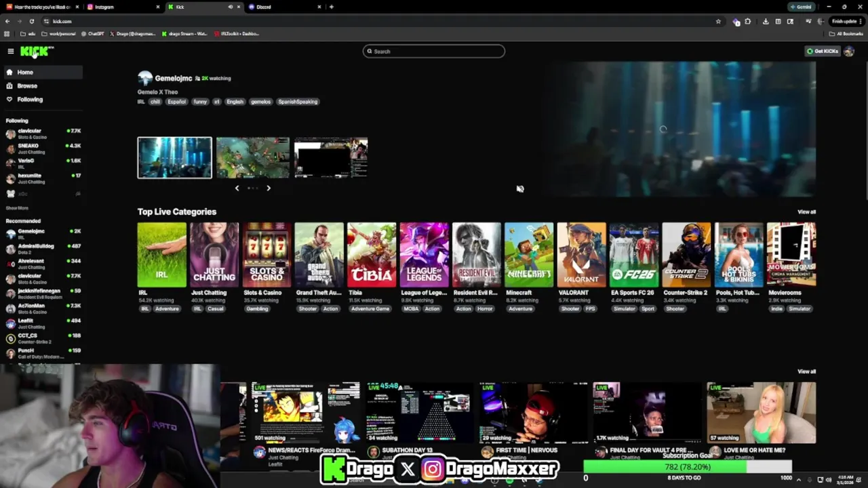Click the Get KICKs button
This screenshot has width=868, height=488.
click(822, 52)
